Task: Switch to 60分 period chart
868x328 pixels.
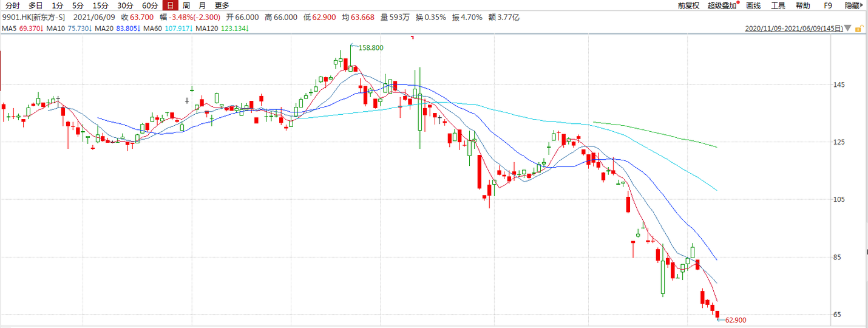Action: tap(150, 5)
